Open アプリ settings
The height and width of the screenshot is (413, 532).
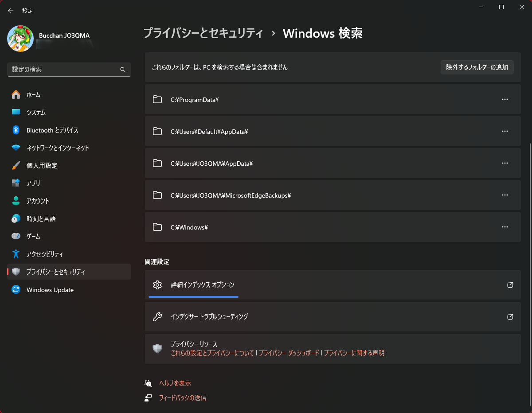click(69, 183)
